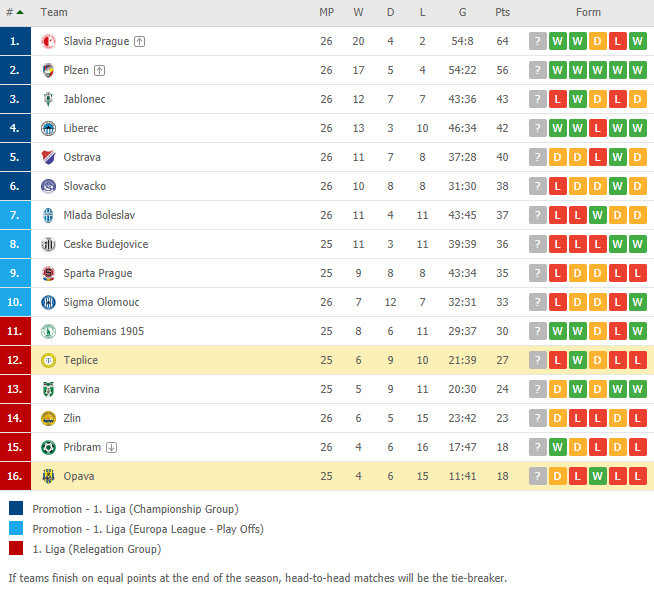Click the Teplice yellow club logo
Image resolution: width=654 pixels, height=590 pixels.
point(48,360)
